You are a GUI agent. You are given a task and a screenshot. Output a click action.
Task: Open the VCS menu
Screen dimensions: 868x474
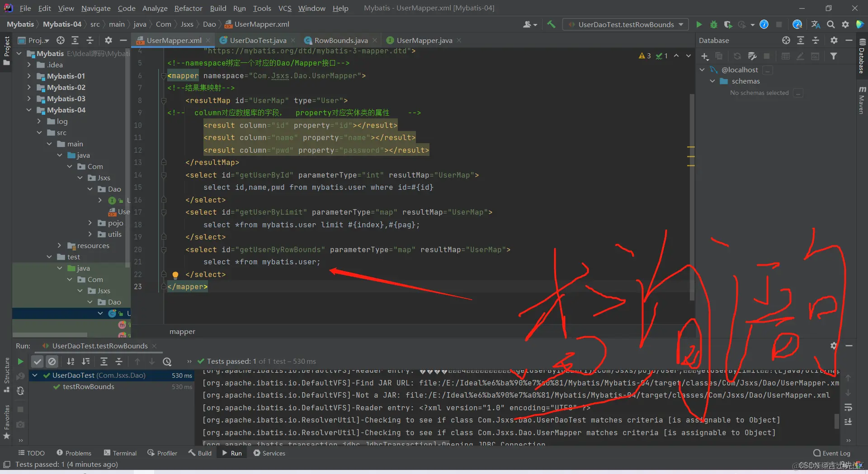285,8
